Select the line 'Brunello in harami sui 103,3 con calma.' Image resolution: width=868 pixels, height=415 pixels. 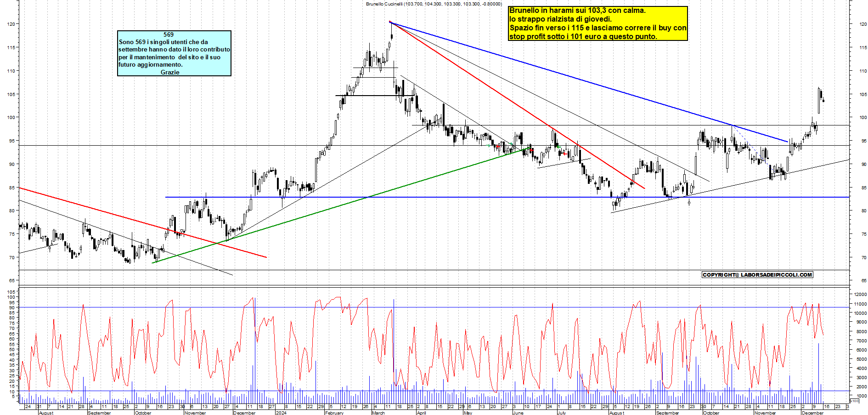(x=577, y=10)
